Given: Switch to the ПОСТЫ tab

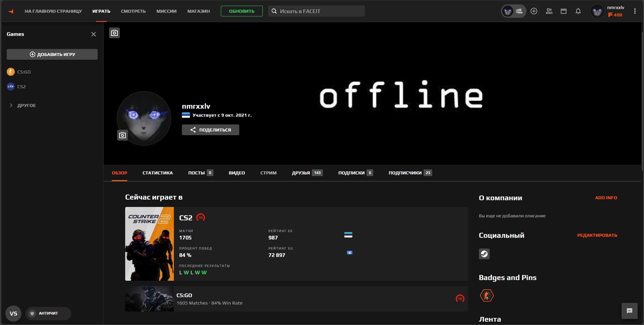Looking at the screenshot, I should point(201,173).
